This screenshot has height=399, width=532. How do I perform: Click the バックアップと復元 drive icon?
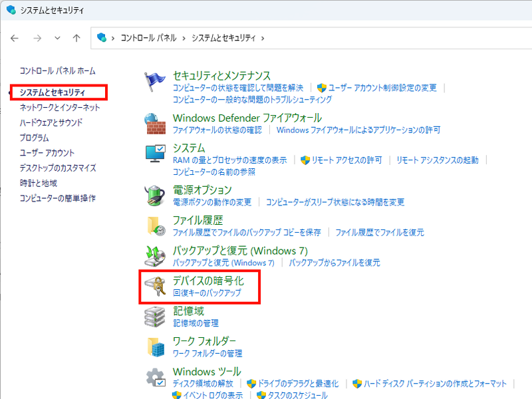coord(155,257)
